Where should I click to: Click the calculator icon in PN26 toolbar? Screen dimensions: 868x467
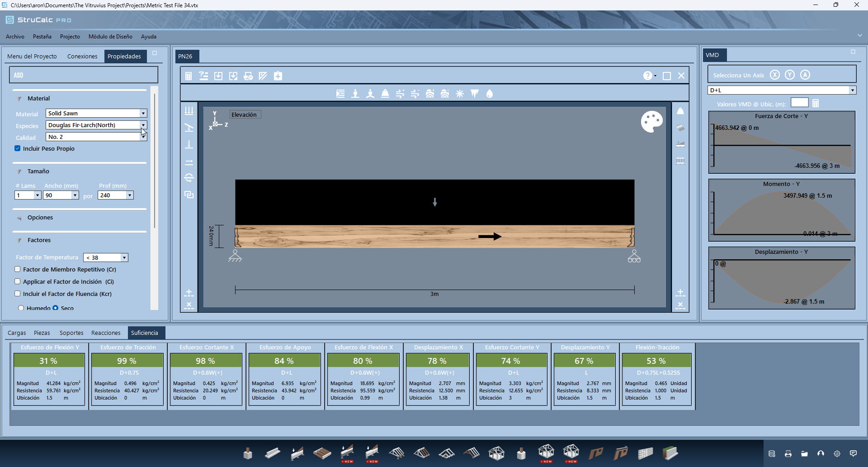pyautogui.click(x=189, y=76)
